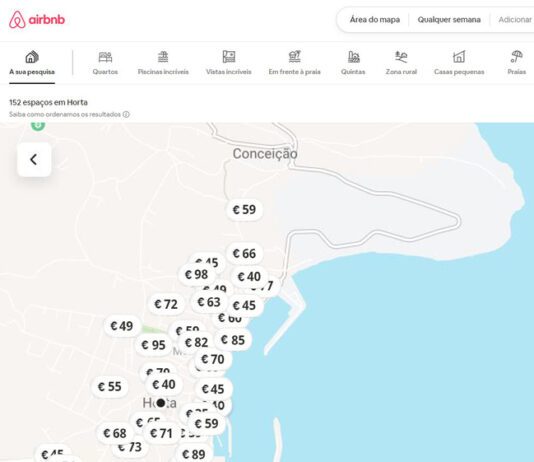
Task: Open Saiba como ordenamos os resultados link
Action: coord(65,114)
